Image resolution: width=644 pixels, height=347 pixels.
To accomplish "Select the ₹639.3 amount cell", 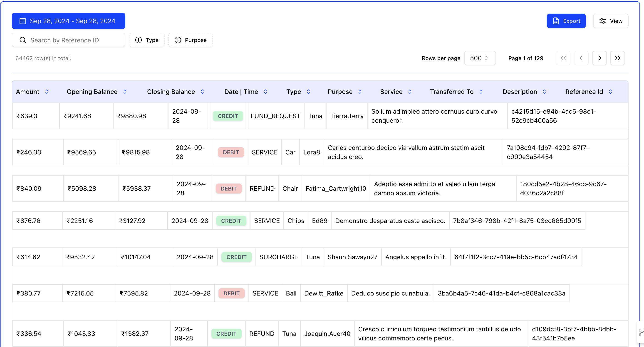I will point(36,116).
